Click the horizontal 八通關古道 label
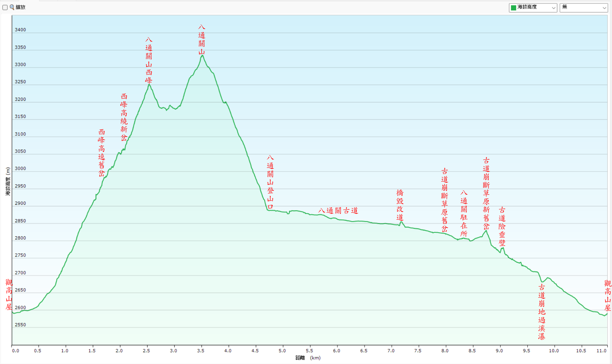This screenshot has height=364, width=612. (338, 210)
